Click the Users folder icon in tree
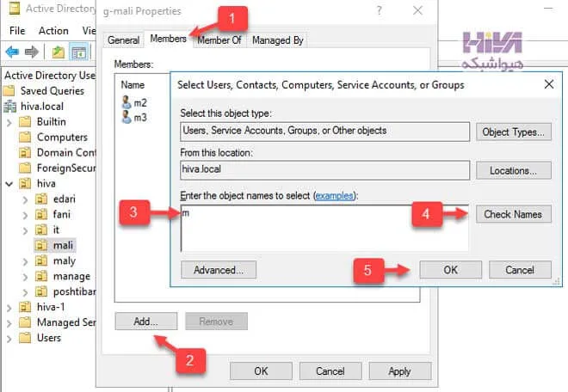 point(25,338)
